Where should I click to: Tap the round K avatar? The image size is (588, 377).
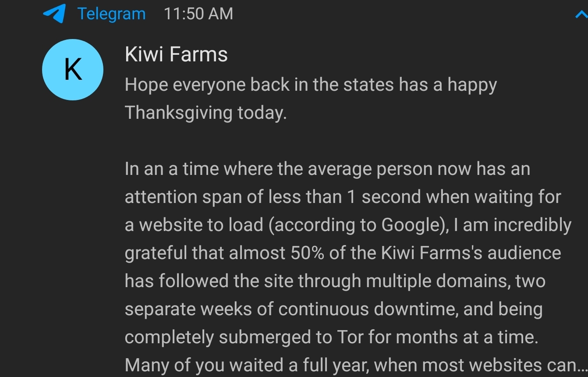click(73, 70)
